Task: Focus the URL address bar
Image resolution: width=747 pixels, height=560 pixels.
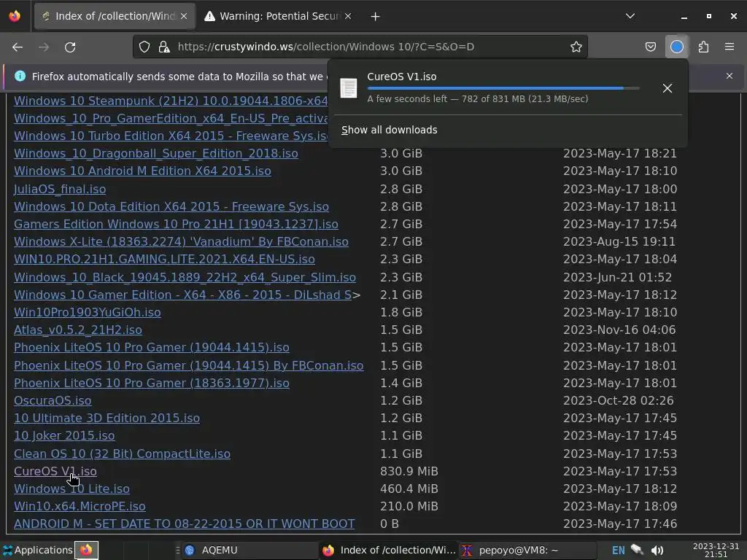Action: pos(362,47)
